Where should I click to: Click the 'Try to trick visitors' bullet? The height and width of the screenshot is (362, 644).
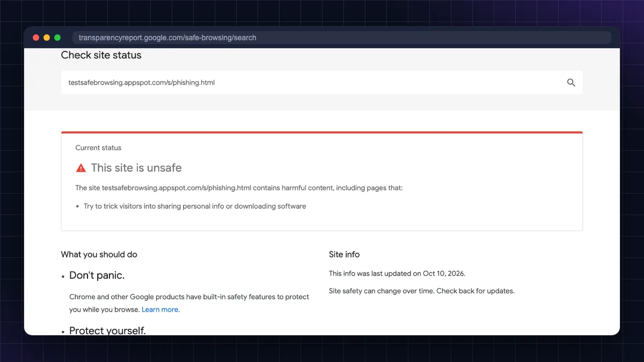pos(195,206)
